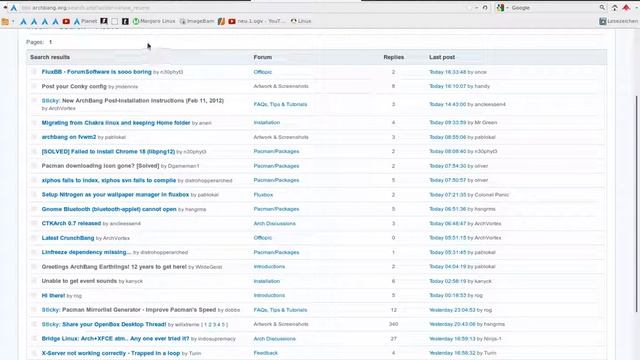
Task: Open xiphos fails to index topic
Action: click(109, 180)
